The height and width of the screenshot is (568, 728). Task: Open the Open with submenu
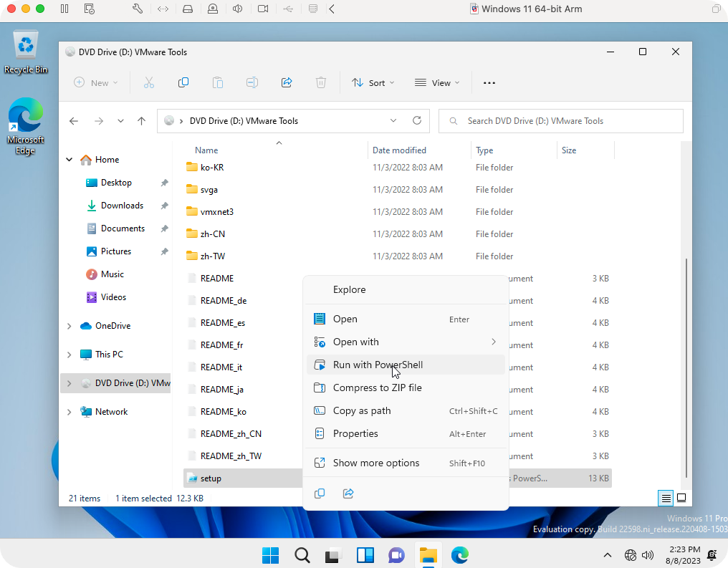pyautogui.click(x=406, y=342)
